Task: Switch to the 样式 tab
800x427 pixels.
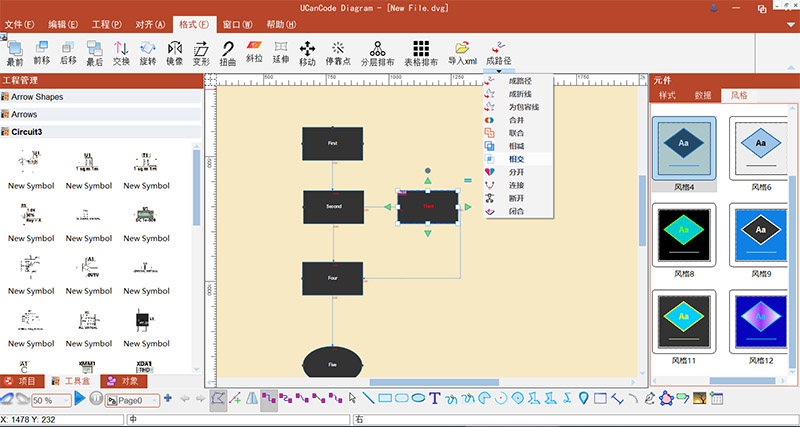Action: (x=667, y=96)
